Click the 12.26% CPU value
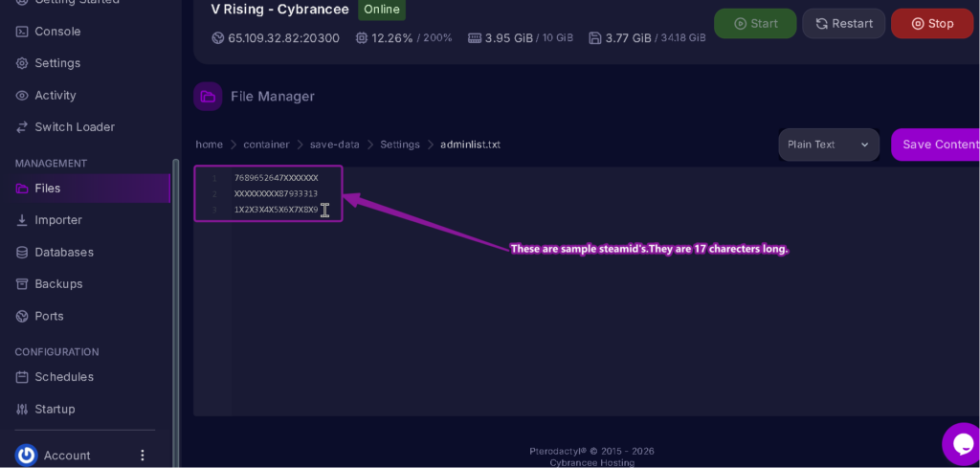 (392, 38)
